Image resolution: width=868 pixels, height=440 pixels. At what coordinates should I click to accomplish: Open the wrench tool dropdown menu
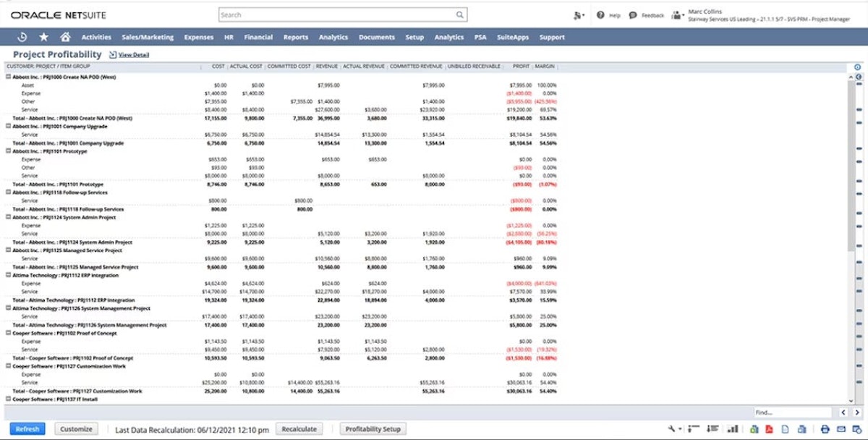pyautogui.click(x=673, y=428)
